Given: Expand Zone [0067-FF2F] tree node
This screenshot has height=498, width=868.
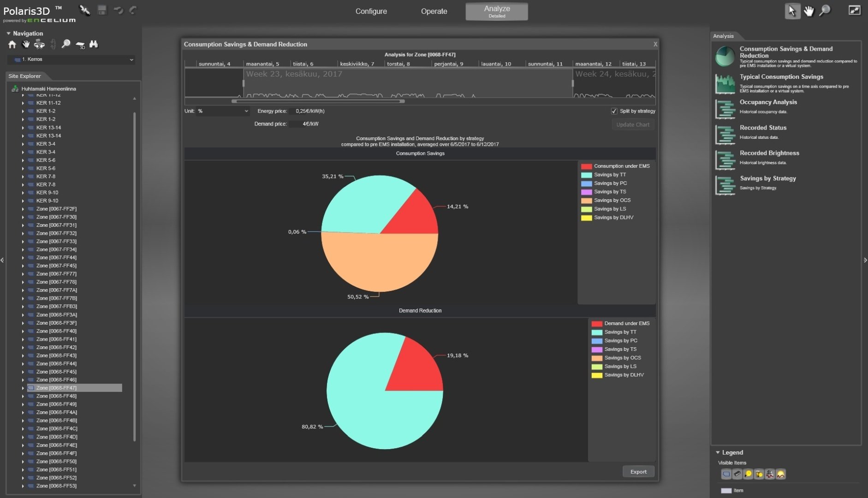Looking at the screenshot, I should coord(23,209).
